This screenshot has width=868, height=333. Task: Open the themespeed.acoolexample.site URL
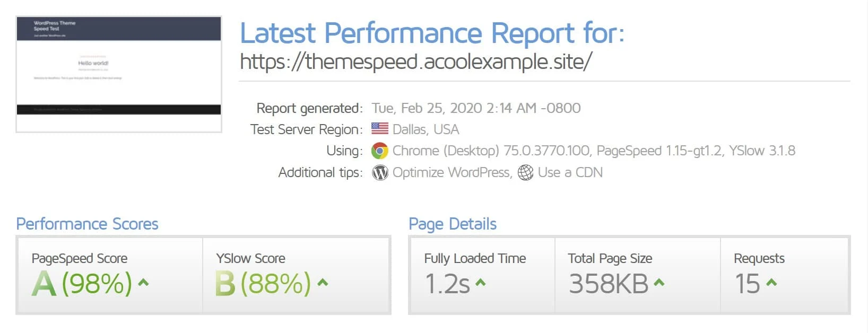point(416,62)
